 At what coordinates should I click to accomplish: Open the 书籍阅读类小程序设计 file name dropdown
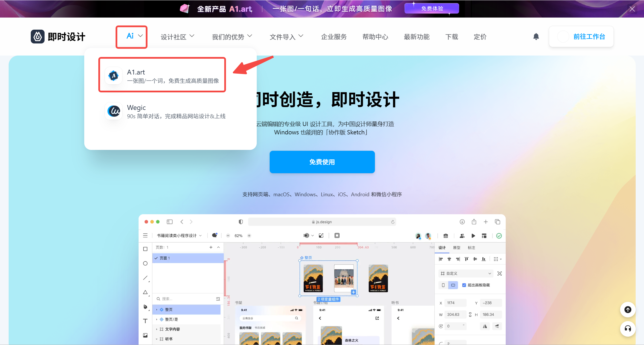179,236
